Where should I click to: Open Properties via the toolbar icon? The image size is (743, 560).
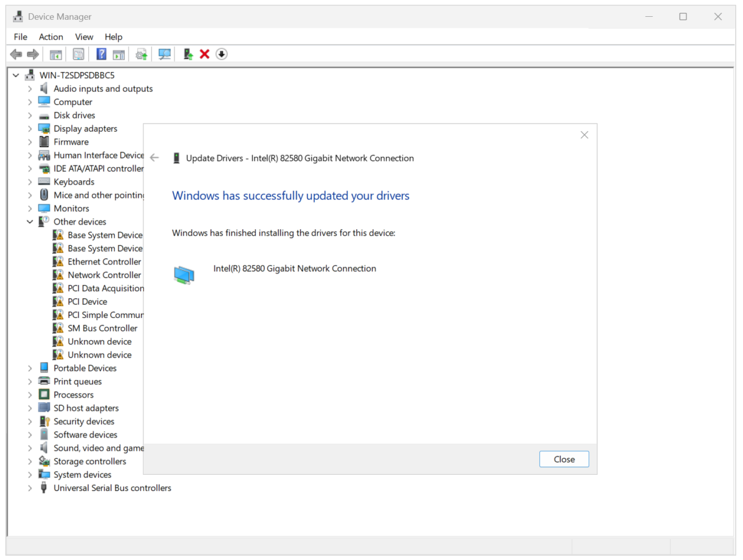pos(78,54)
